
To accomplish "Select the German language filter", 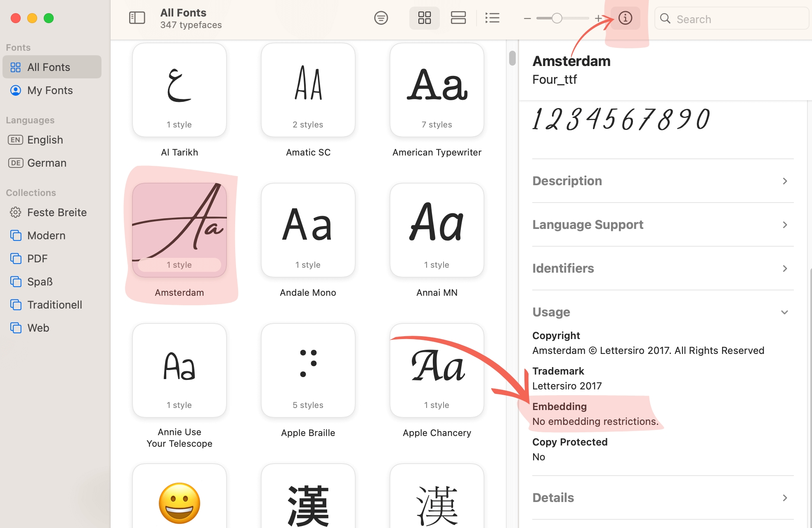I will coord(47,163).
